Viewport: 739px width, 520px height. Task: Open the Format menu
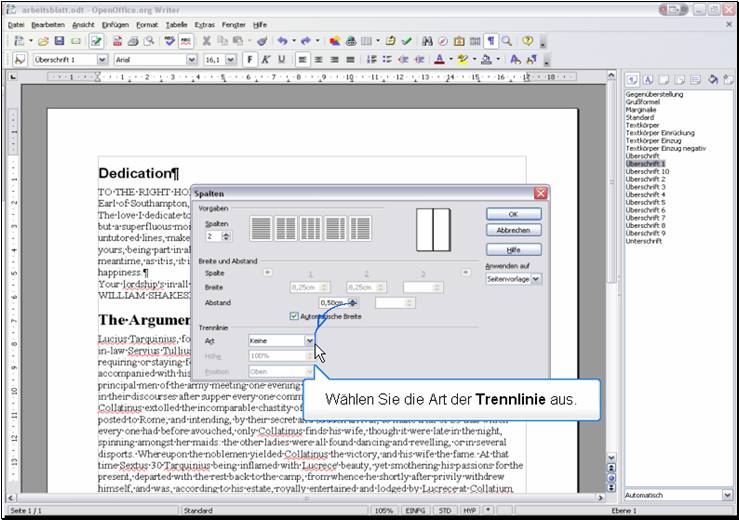(x=147, y=23)
